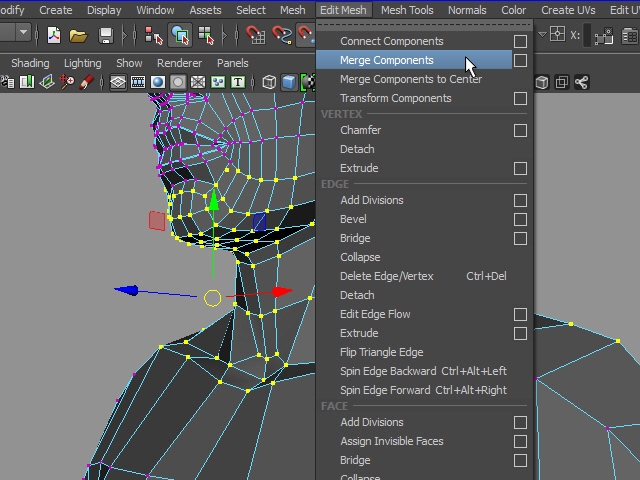
Task: Expand the collapsed arrow before snap magnets
Action: point(224,36)
